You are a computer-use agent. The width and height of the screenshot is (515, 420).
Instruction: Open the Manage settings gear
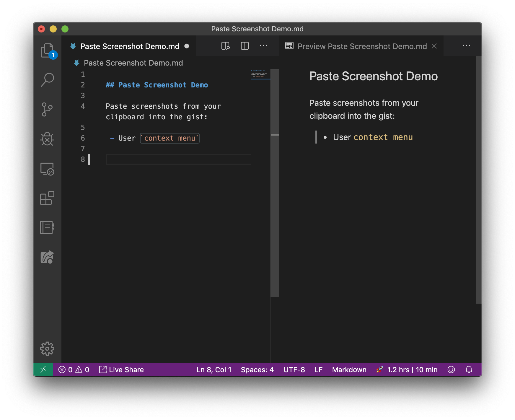47,349
